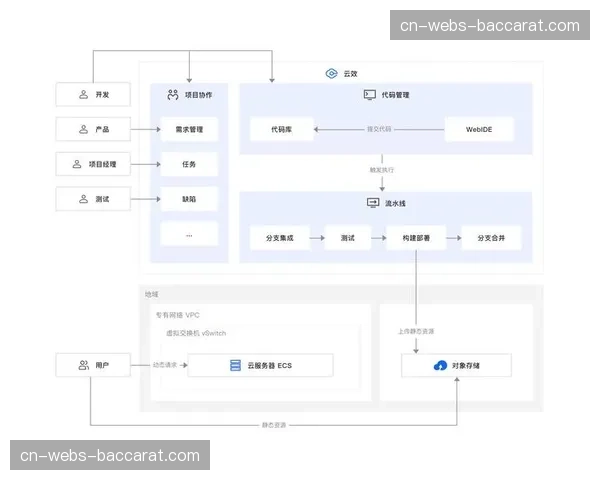Viewport: 600px width, 480px height.
Task: Select the 缺陷 box
Action: pyautogui.click(x=189, y=199)
